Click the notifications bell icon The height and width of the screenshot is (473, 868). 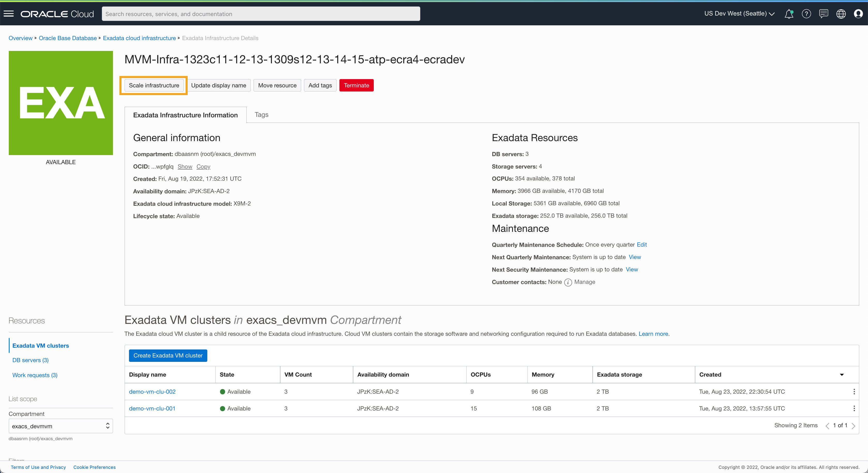788,14
